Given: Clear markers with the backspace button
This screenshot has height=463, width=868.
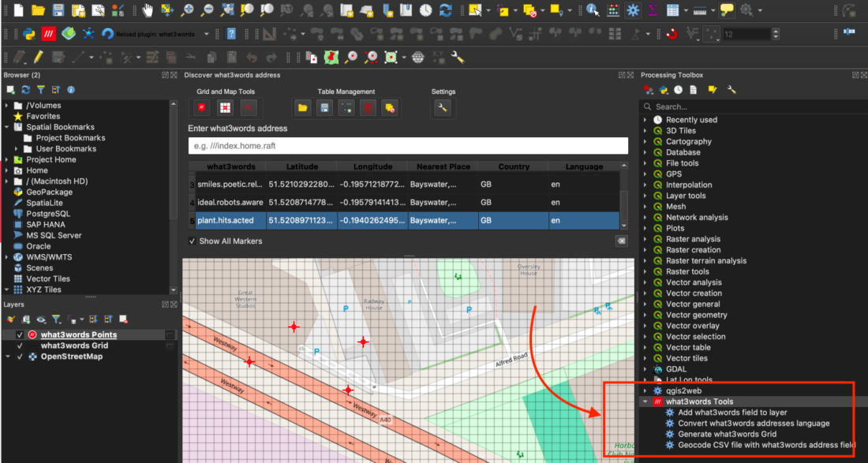Looking at the screenshot, I should 621,241.
